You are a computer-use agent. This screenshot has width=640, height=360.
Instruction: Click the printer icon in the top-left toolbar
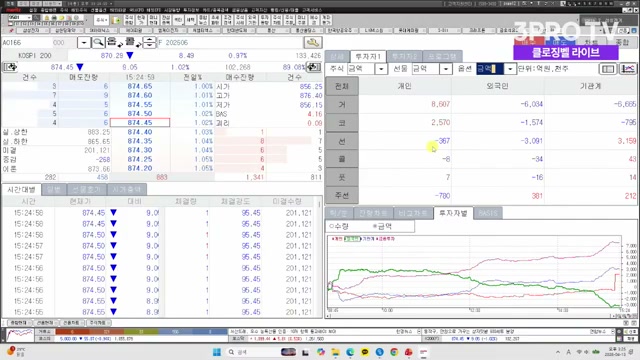pos(54,18)
